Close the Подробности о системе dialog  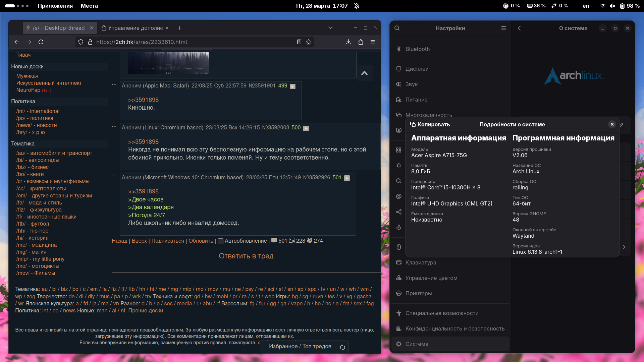[x=612, y=124]
